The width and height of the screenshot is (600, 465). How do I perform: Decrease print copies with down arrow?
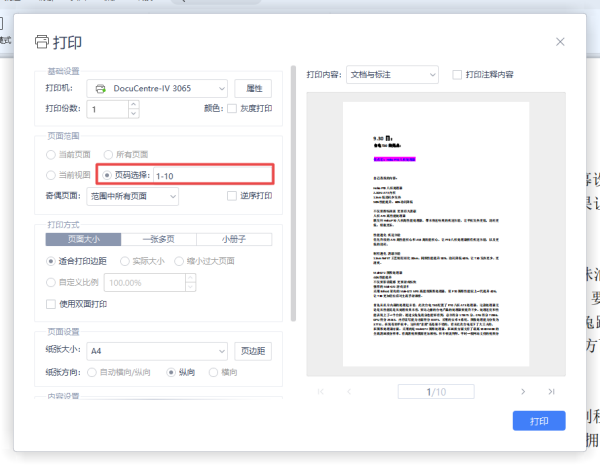[x=134, y=114]
